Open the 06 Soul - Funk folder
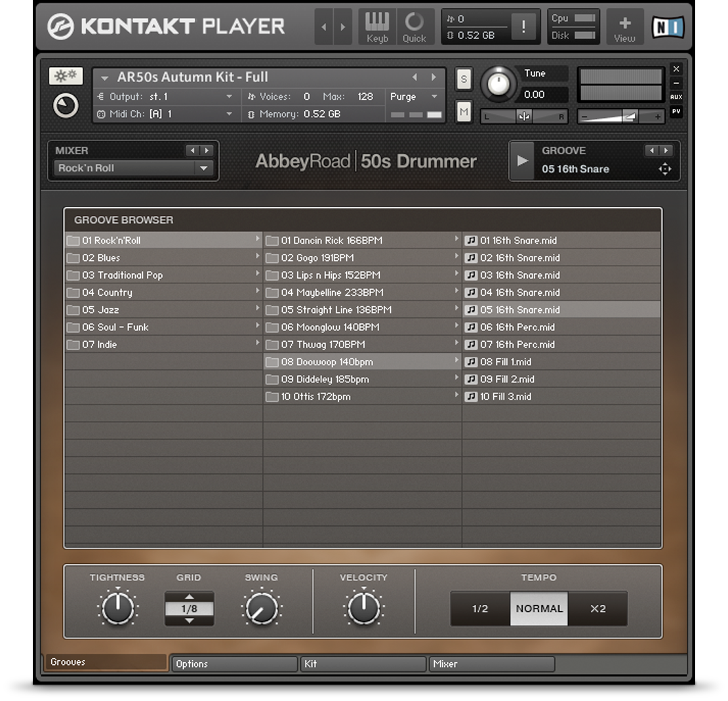Viewport: 728px width, 701px height. [x=163, y=327]
